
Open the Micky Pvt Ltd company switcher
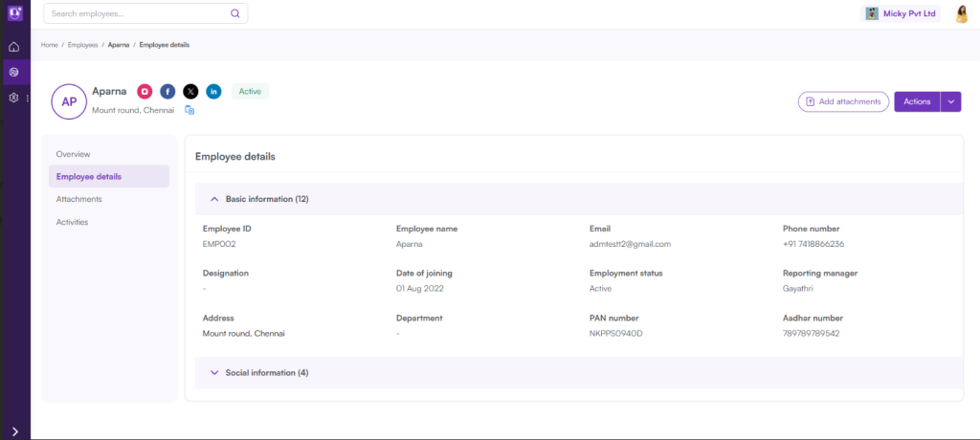[901, 13]
